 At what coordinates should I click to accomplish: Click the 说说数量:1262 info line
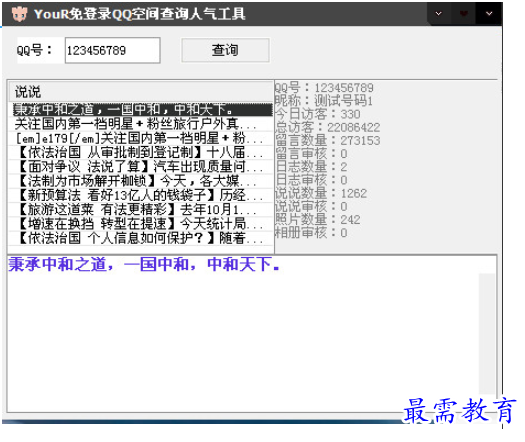tap(321, 193)
